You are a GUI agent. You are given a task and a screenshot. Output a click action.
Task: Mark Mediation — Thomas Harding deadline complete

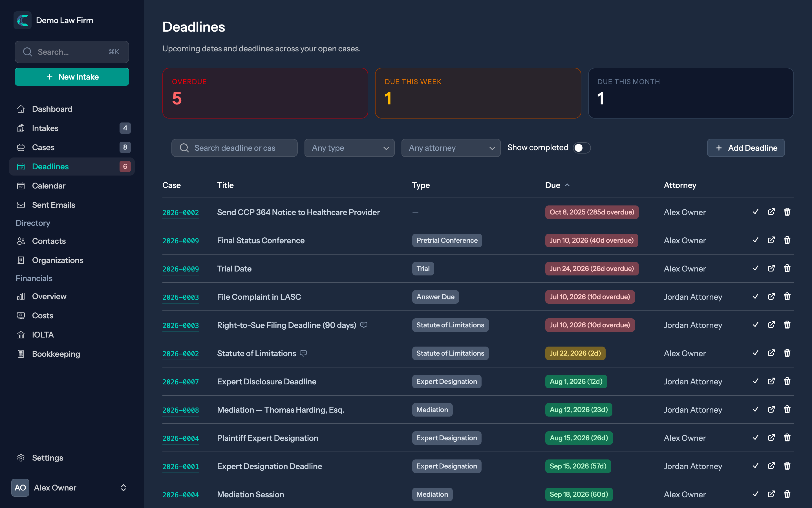coord(755,410)
